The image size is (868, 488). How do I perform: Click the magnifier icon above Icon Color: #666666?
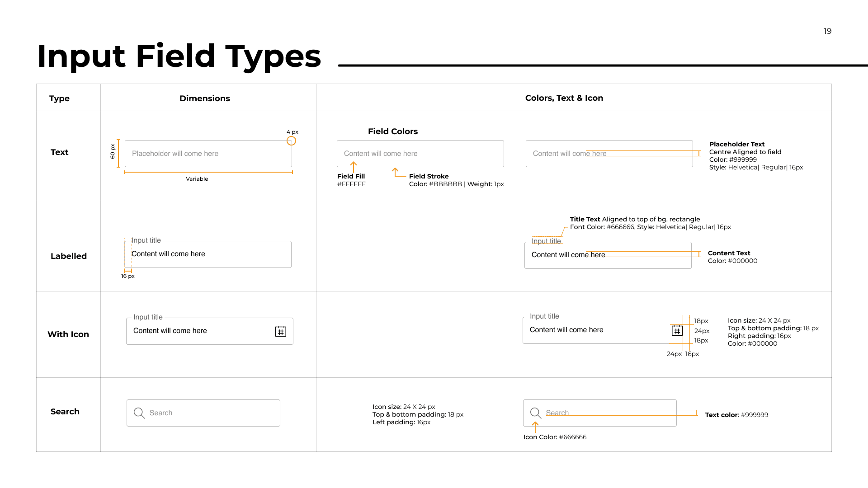[x=536, y=413]
